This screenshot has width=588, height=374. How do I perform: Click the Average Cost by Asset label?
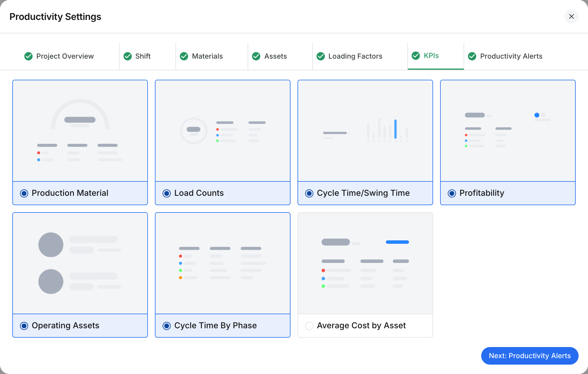(x=361, y=325)
